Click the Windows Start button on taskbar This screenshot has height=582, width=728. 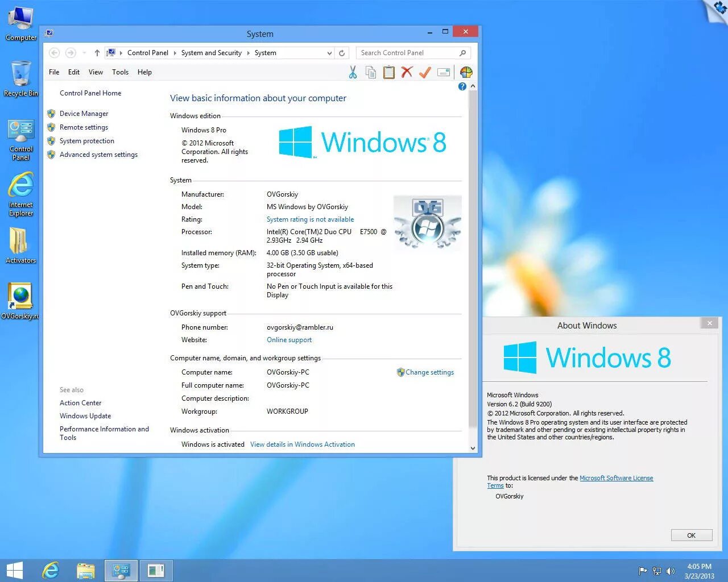tap(14, 571)
